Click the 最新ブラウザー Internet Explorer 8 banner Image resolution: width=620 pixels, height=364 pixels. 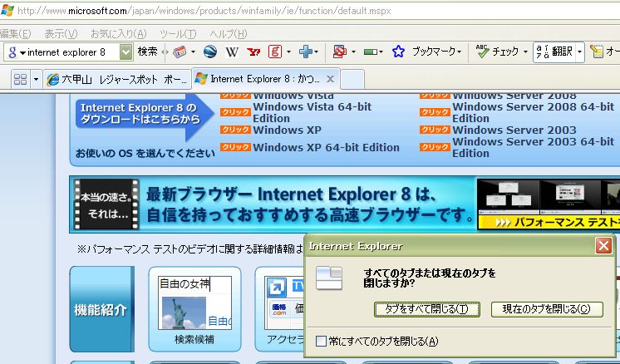point(310,204)
